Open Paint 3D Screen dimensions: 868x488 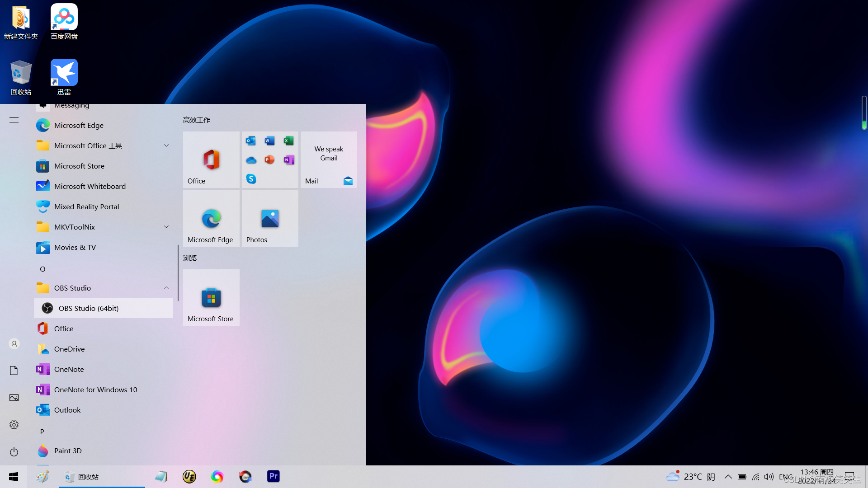pyautogui.click(x=103, y=450)
